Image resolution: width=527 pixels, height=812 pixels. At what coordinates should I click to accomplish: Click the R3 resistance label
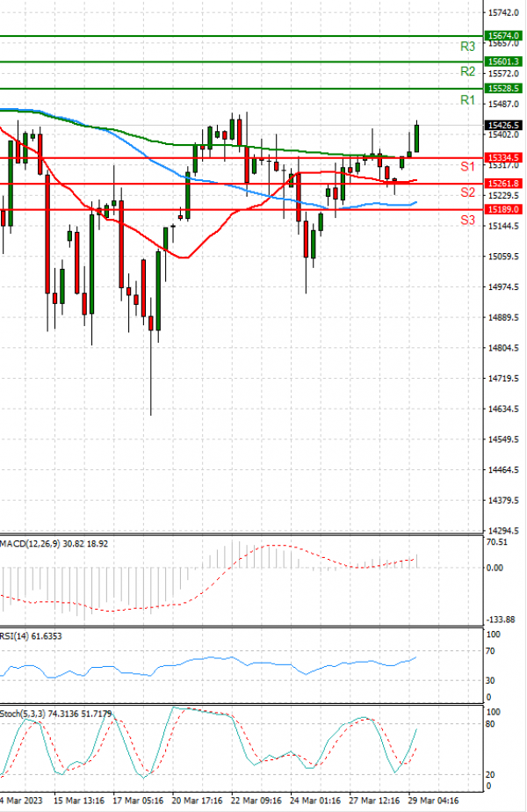tap(467, 46)
